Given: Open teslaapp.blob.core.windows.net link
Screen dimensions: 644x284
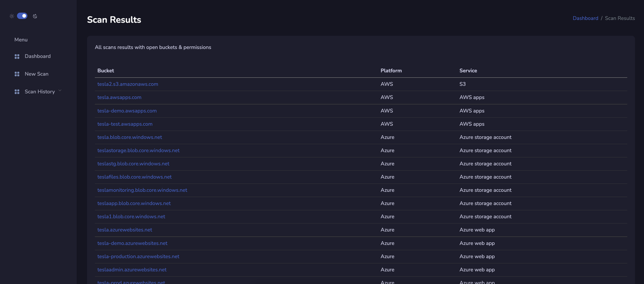Looking at the screenshot, I should [x=134, y=203].
